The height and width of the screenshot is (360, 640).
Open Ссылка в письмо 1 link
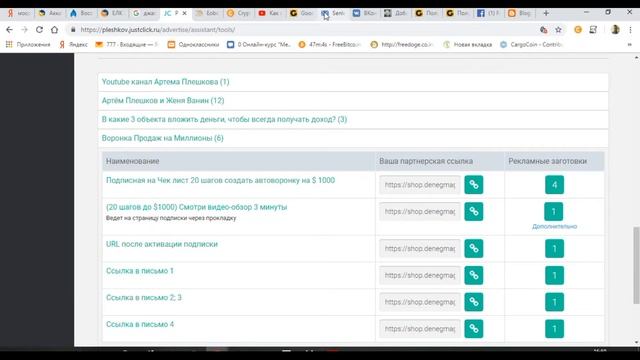(x=140, y=271)
